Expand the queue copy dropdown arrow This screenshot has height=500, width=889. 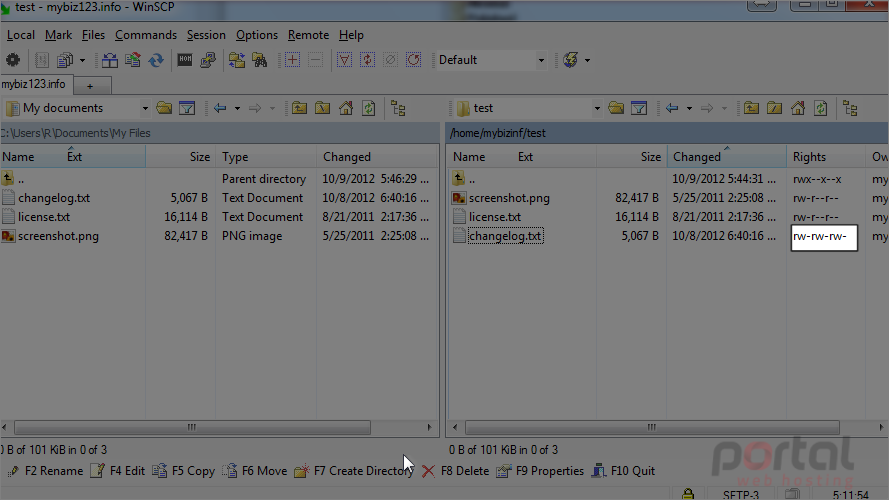pos(82,60)
